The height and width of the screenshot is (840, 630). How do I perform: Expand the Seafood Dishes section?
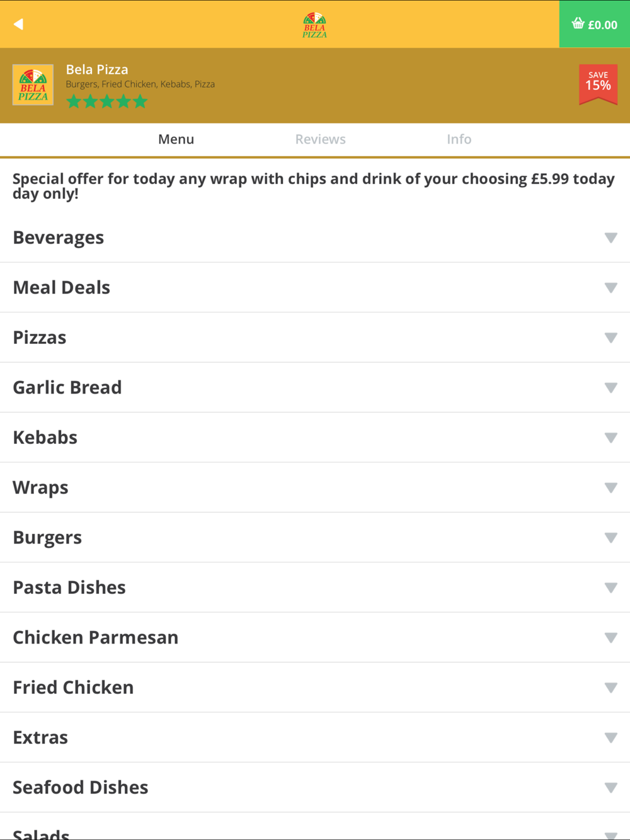[x=610, y=788]
